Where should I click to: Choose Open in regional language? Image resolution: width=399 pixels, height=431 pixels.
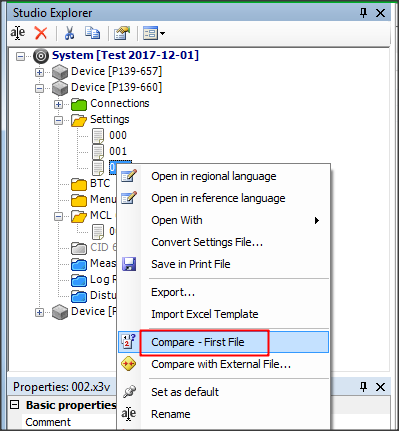223,176
